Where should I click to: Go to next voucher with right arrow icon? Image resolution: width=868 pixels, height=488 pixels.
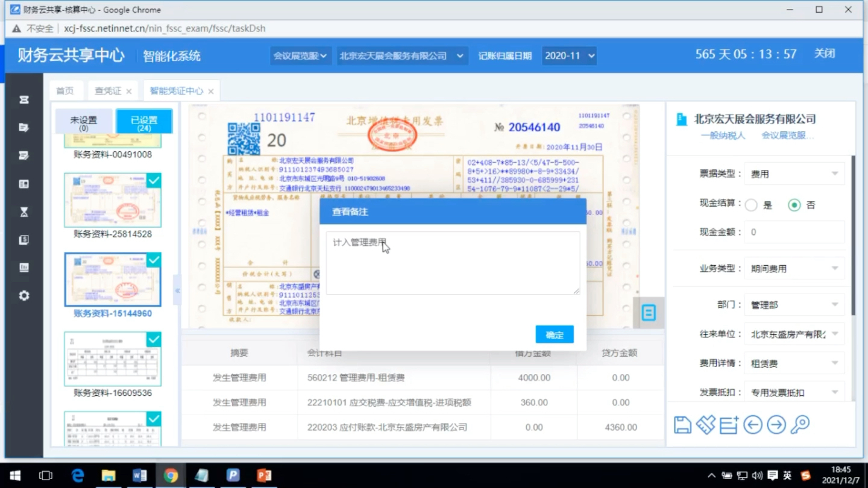[x=776, y=425]
